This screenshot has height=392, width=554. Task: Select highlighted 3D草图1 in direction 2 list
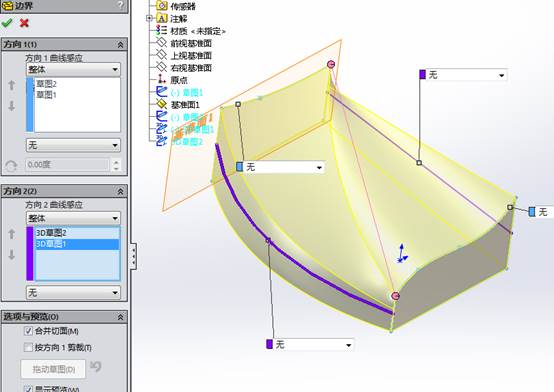77,244
